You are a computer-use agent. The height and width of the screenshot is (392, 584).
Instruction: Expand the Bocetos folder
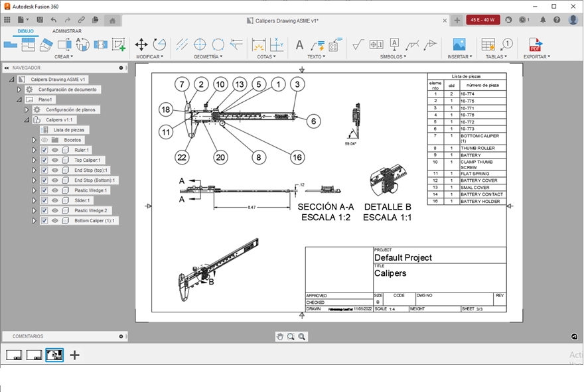coord(34,140)
